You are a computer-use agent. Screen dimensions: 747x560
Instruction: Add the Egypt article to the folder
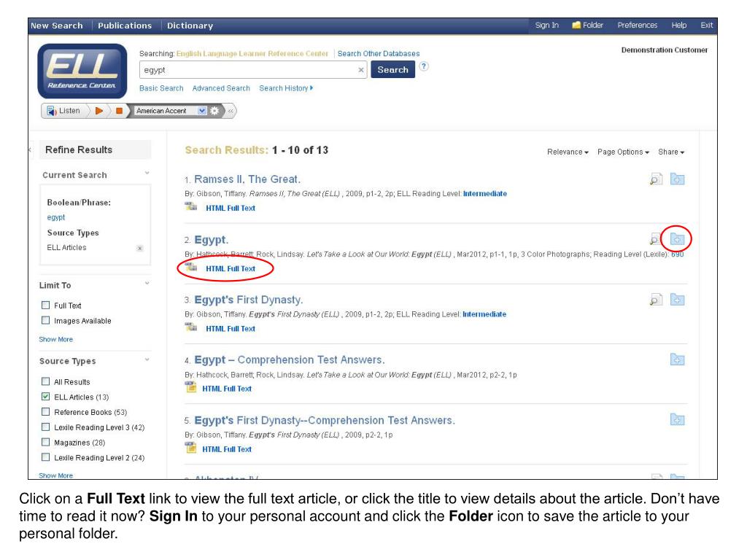pyautogui.click(x=677, y=238)
